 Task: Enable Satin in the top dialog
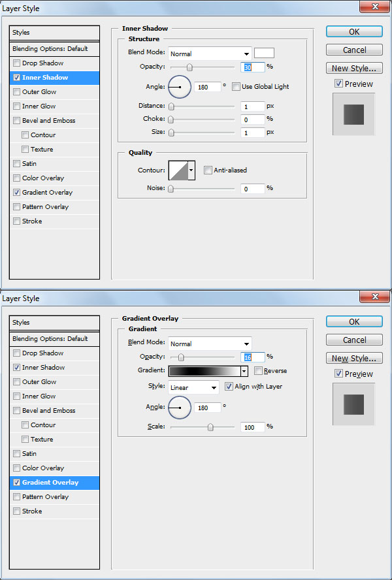pyautogui.click(x=16, y=163)
